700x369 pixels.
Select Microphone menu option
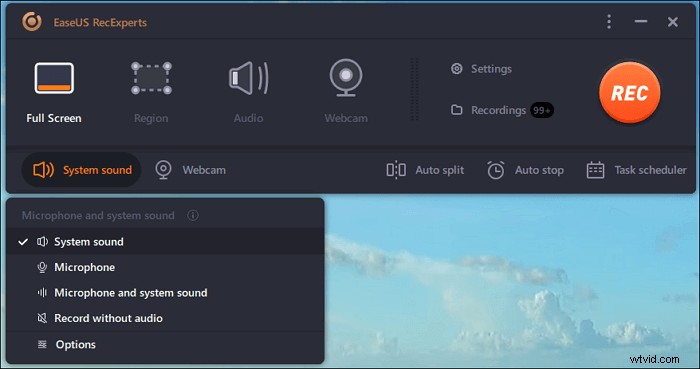click(x=165, y=267)
